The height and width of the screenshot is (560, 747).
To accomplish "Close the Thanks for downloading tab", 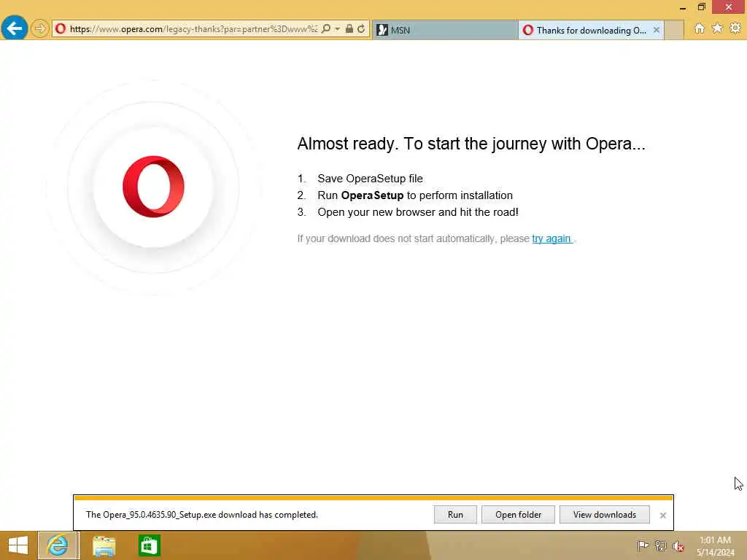I will tap(657, 30).
